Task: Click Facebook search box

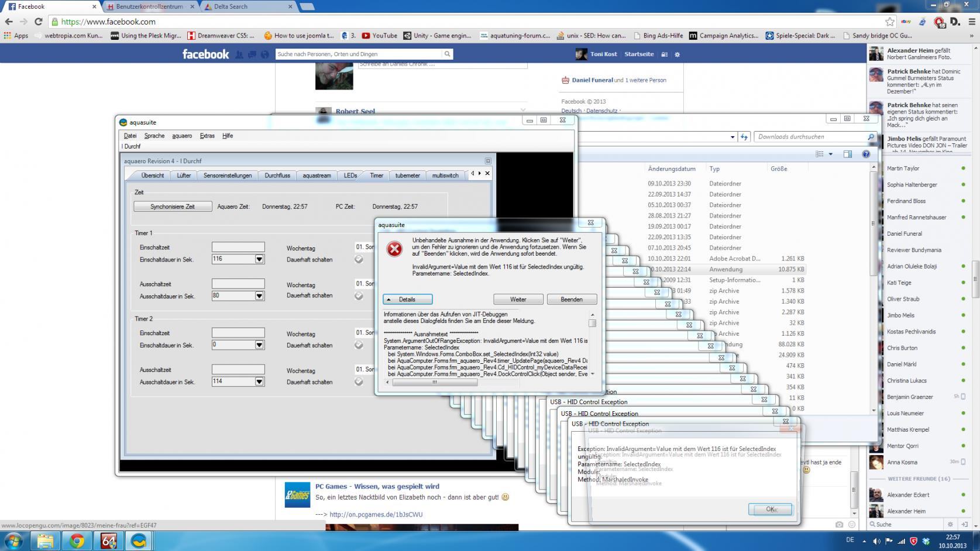Action: pyautogui.click(x=359, y=54)
